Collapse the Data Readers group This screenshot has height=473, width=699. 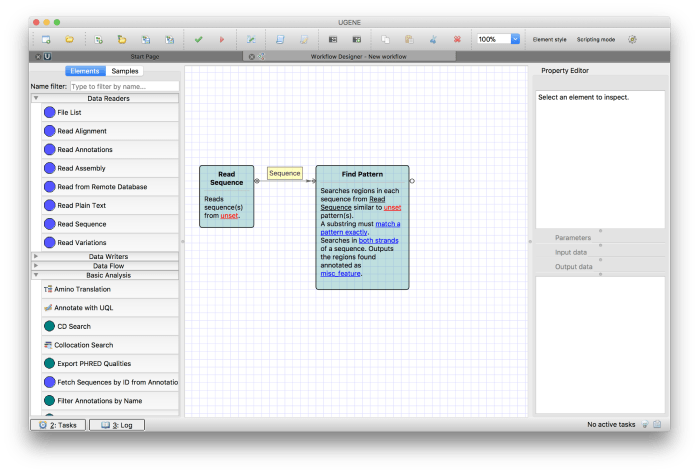(x=107, y=98)
